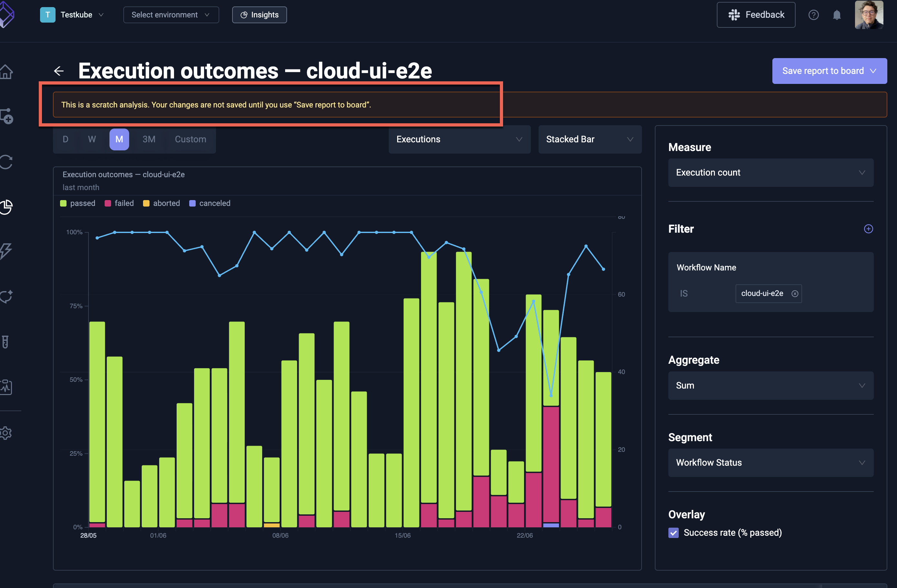Image resolution: width=897 pixels, height=588 pixels.
Task: Open the status pages activity sidebar icon
Action: point(6,387)
